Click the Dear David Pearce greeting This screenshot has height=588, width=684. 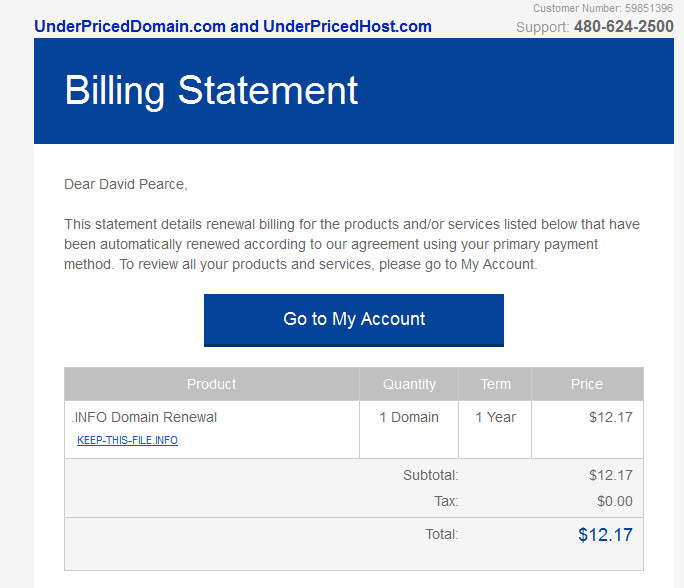click(x=126, y=185)
